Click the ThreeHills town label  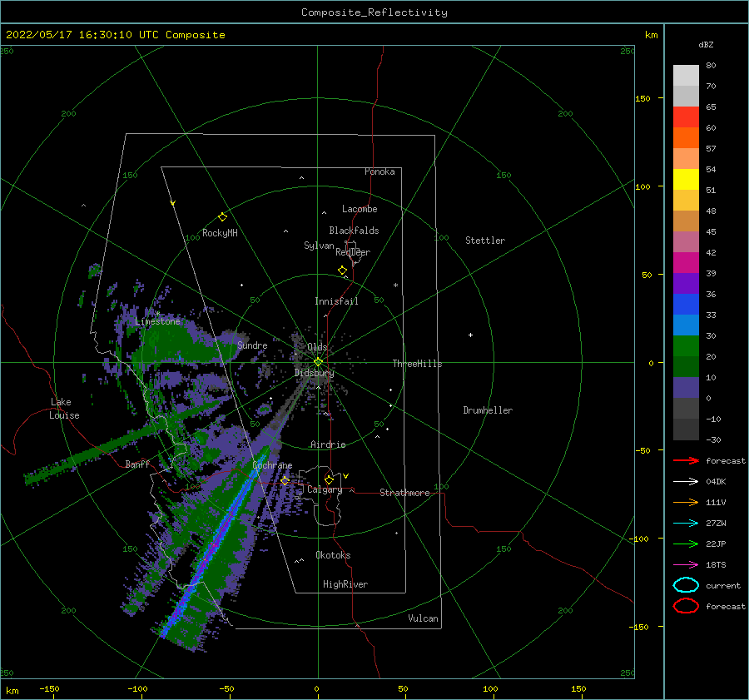click(417, 364)
